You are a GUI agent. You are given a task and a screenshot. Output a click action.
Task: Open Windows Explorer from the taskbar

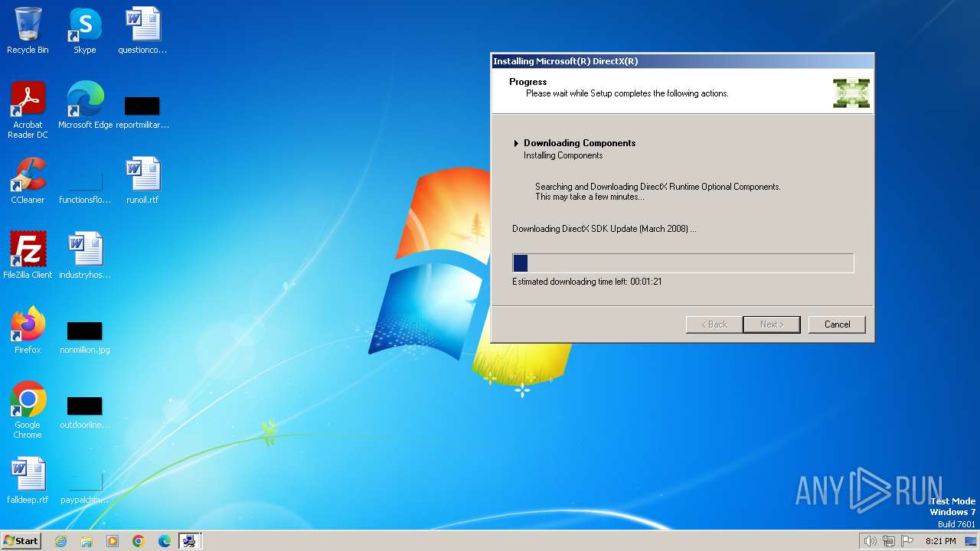(x=87, y=541)
